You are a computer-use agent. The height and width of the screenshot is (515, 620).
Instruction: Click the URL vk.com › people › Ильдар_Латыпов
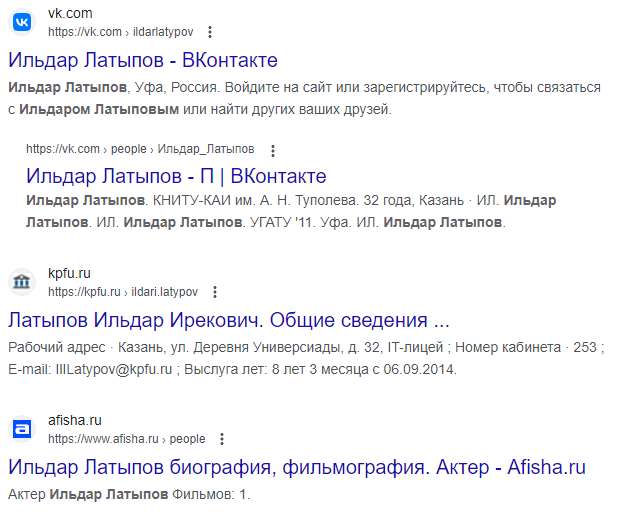[x=140, y=149]
